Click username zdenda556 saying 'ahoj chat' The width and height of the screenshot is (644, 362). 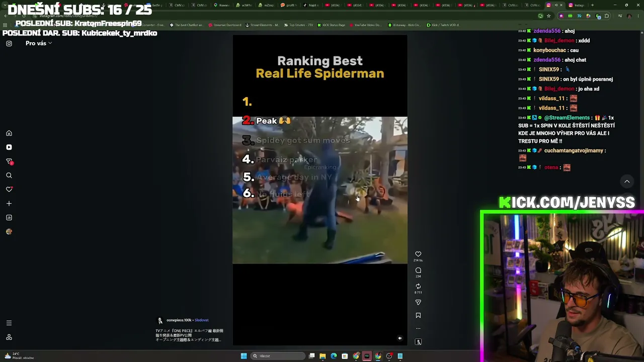point(547,60)
